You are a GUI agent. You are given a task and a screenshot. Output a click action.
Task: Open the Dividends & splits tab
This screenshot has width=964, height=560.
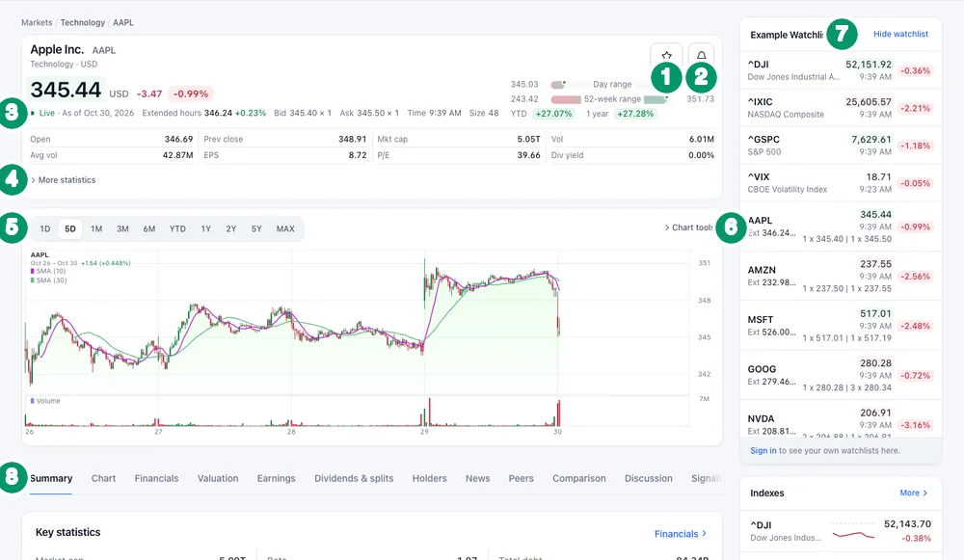pyautogui.click(x=354, y=478)
